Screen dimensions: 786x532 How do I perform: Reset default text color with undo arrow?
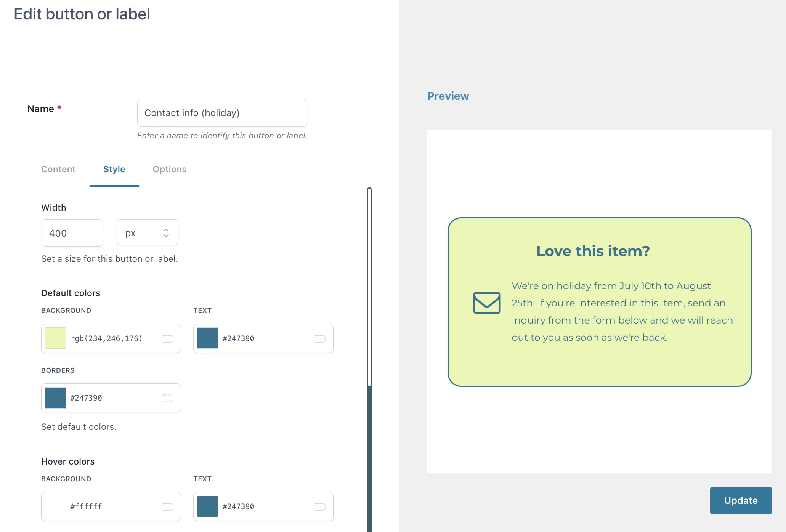pyautogui.click(x=320, y=338)
